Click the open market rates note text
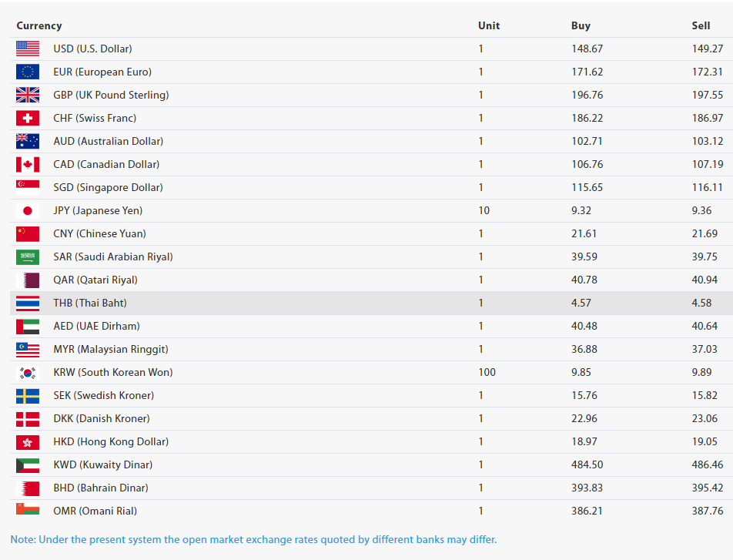 253,539
